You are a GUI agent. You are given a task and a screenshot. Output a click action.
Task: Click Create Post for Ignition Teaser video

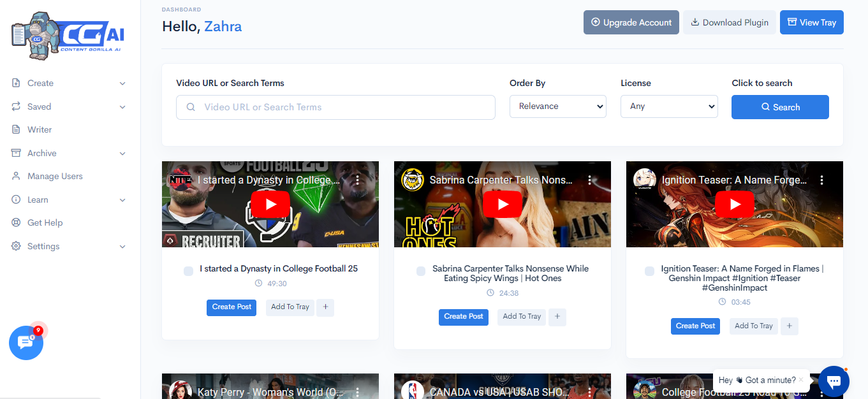pyautogui.click(x=696, y=326)
